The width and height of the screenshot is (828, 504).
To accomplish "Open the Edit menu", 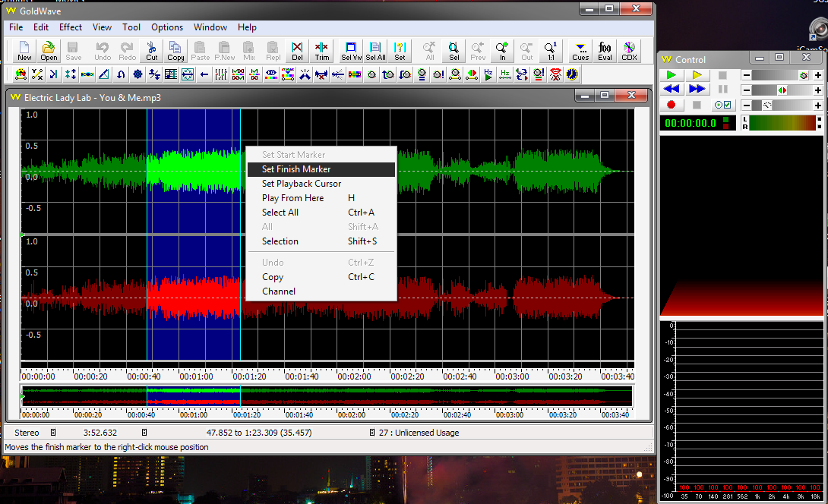I will tap(41, 27).
